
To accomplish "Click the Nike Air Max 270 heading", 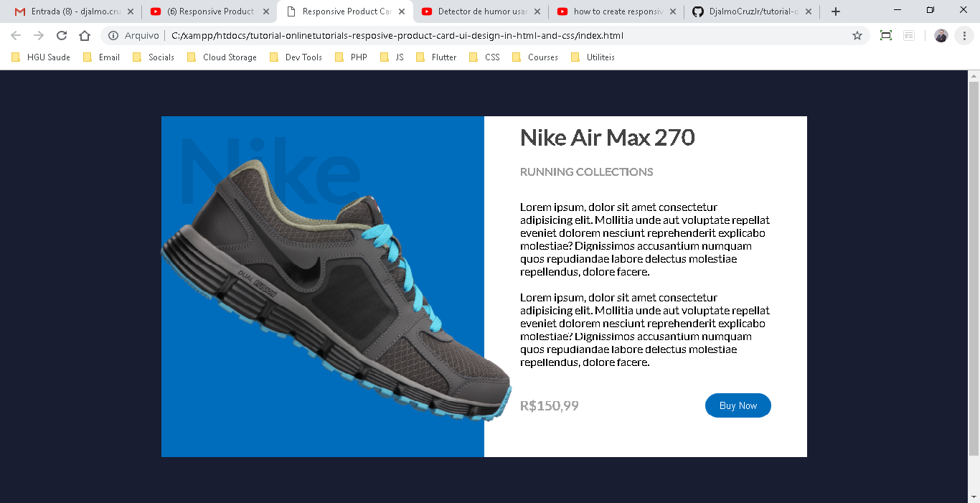I will tap(607, 137).
